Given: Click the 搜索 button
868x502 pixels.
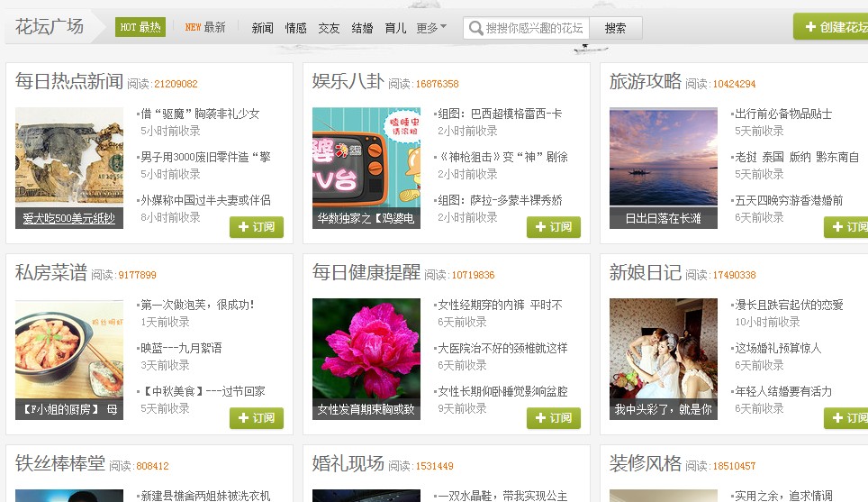Looking at the screenshot, I should click(x=616, y=28).
